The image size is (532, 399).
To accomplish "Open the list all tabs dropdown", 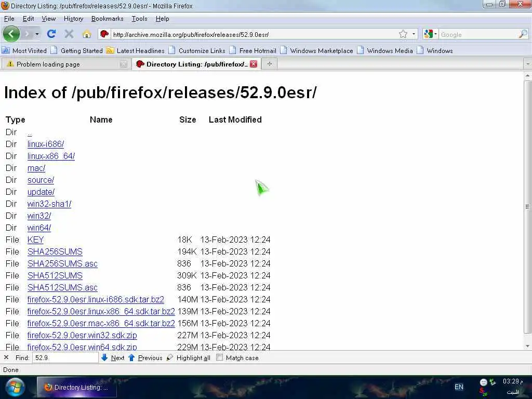I will click(x=528, y=64).
